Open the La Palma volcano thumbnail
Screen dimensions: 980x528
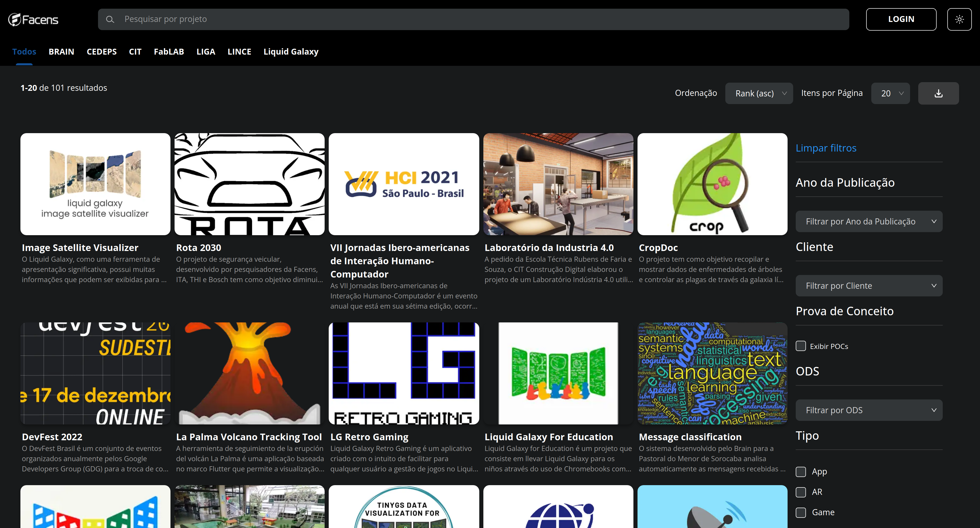tap(249, 373)
